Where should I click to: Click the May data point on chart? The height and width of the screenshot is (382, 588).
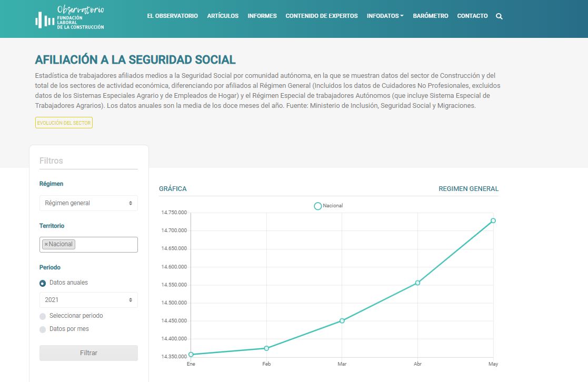(x=493, y=220)
